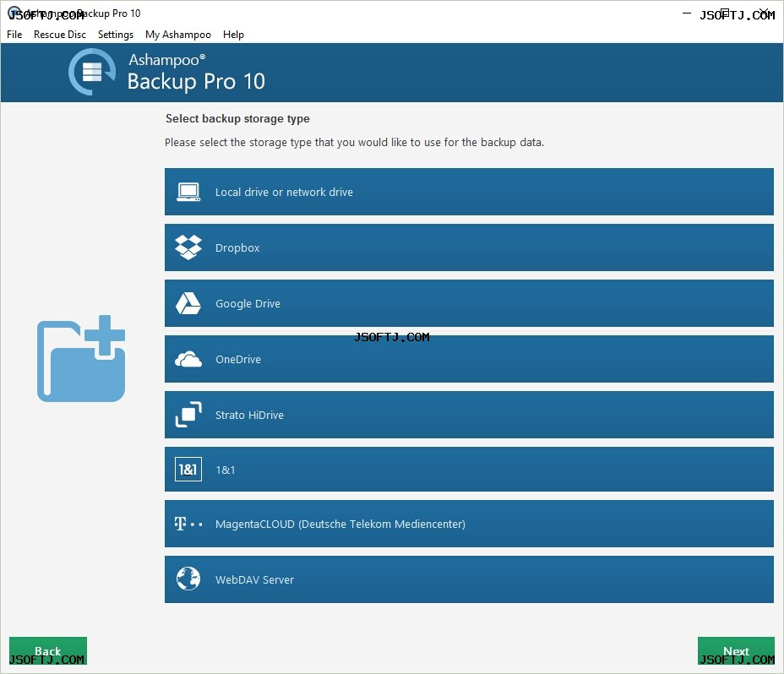Image resolution: width=784 pixels, height=674 pixels.
Task: Open the Settings menu
Action: pos(116,35)
